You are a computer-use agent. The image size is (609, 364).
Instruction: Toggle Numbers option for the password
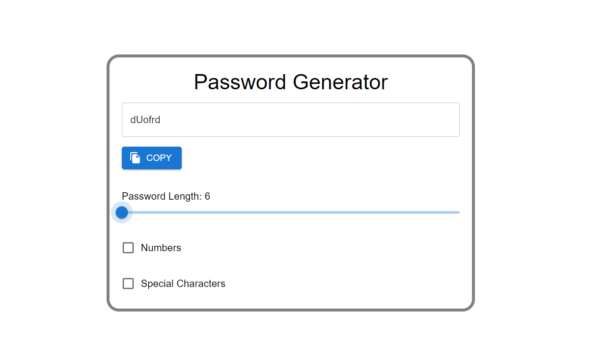(128, 248)
